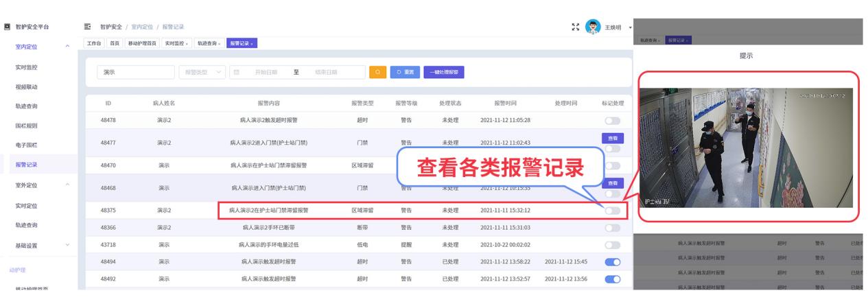Click the orange search icon button
This screenshot has height=306, width=868.
click(377, 73)
